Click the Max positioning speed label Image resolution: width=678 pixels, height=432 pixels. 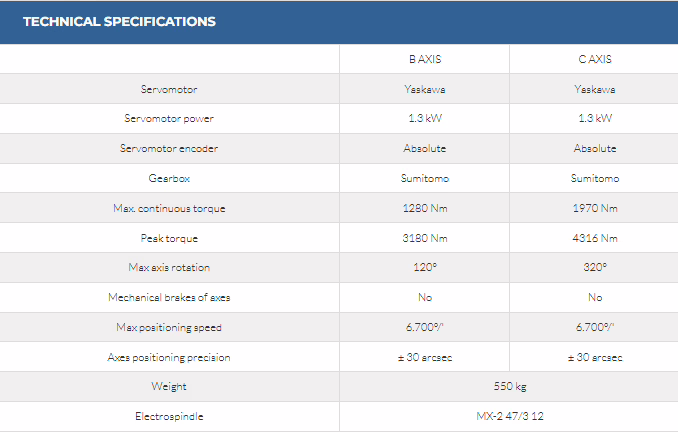click(x=169, y=327)
